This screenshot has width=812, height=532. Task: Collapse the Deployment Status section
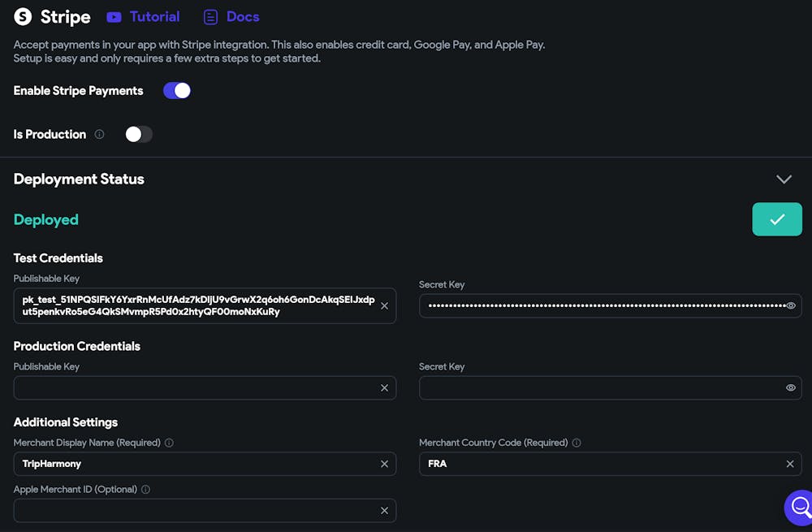[x=784, y=179]
